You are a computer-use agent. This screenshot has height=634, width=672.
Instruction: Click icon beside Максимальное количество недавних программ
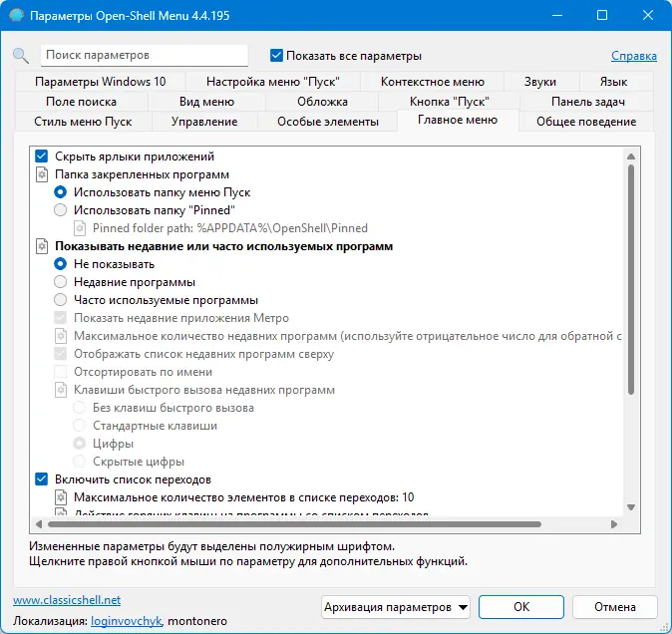tap(61, 336)
